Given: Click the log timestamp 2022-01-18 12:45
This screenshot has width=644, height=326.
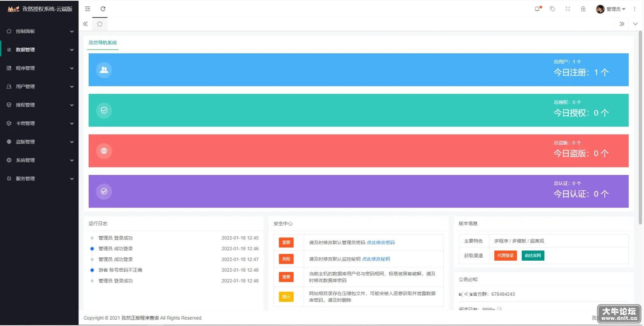Looking at the screenshot, I should (x=240, y=238).
